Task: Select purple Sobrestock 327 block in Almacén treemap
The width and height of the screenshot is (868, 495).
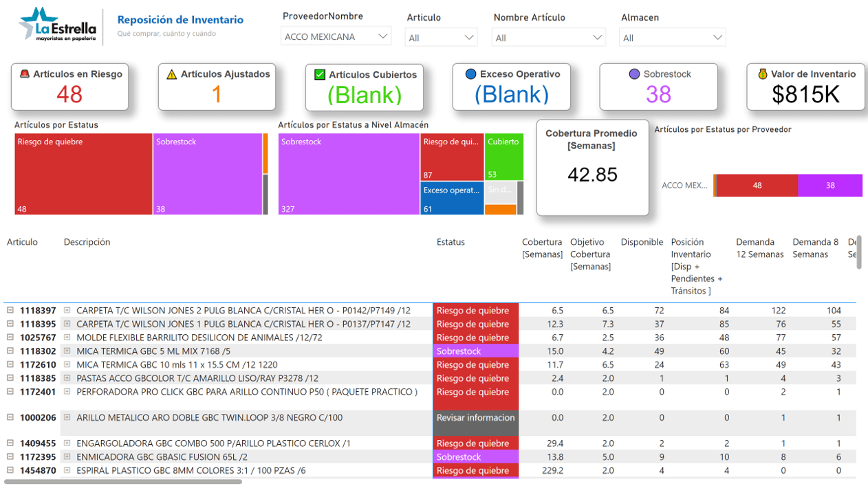Action: click(x=349, y=174)
